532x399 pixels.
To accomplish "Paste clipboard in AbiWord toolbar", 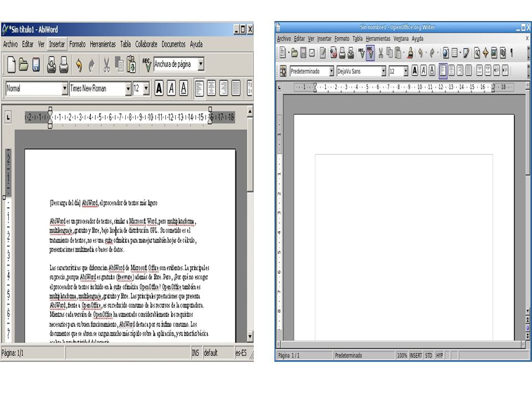I will (x=131, y=64).
